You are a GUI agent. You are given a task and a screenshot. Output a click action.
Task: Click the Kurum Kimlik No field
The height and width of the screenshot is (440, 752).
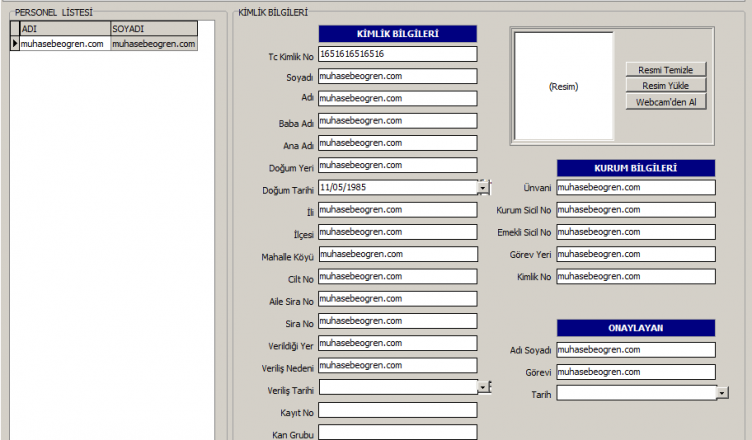click(636, 276)
